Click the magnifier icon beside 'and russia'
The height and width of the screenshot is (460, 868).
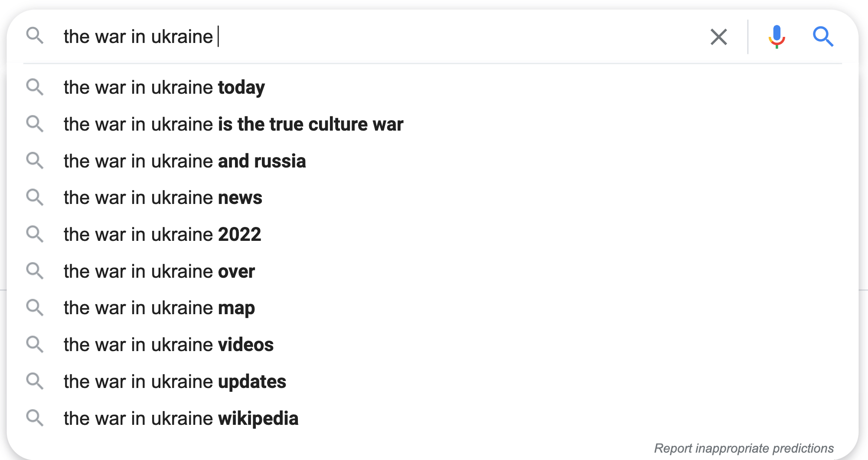tap(35, 161)
